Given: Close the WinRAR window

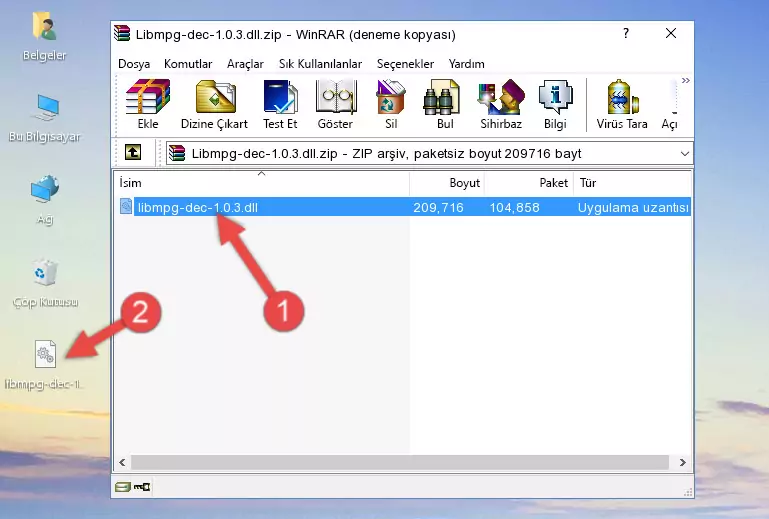Looking at the screenshot, I should click(x=670, y=33).
